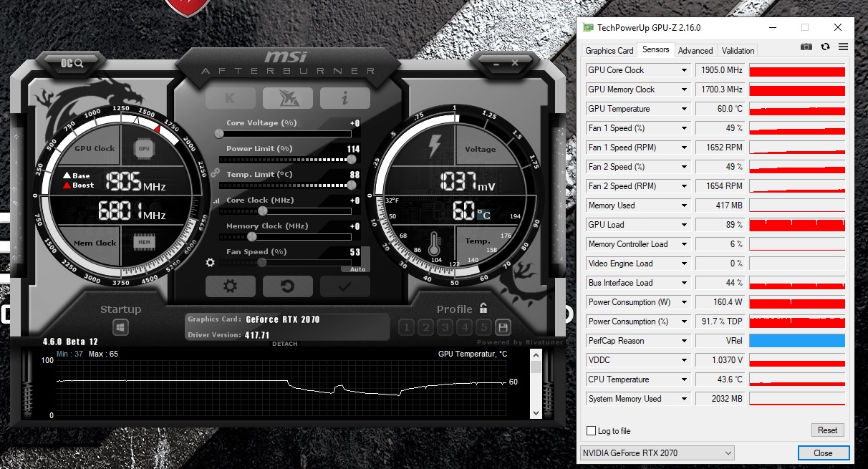The height and width of the screenshot is (469, 868).
Task: Click the 160.4 W power value
Action: click(x=720, y=302)
